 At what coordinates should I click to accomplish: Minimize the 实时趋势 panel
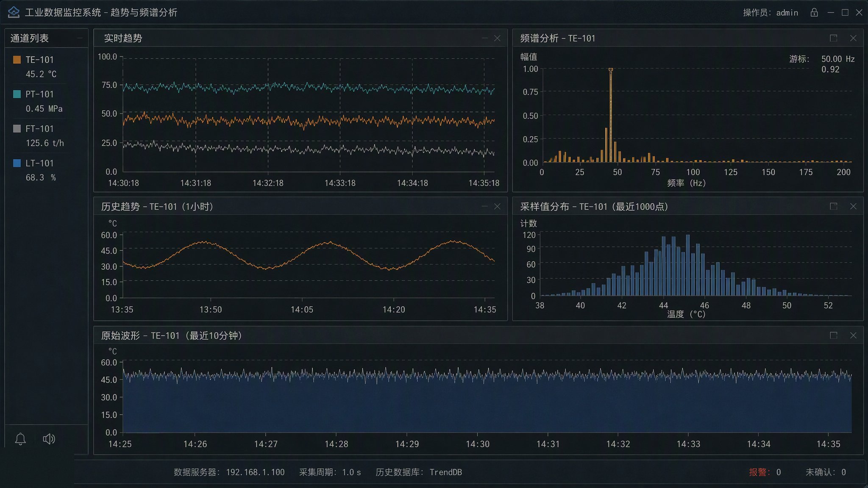485,38
